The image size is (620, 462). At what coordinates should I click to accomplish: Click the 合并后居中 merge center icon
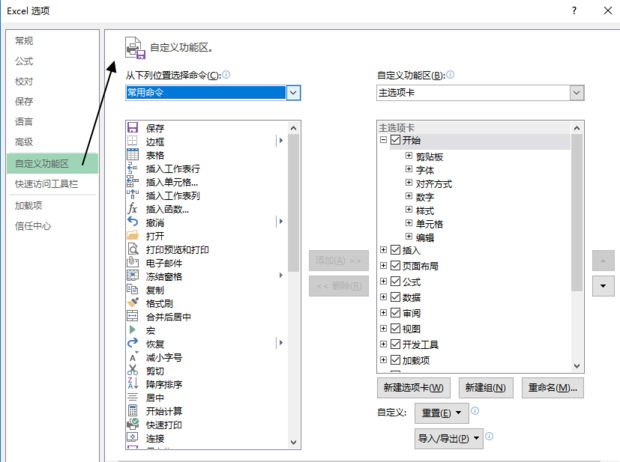coord(132,316)
